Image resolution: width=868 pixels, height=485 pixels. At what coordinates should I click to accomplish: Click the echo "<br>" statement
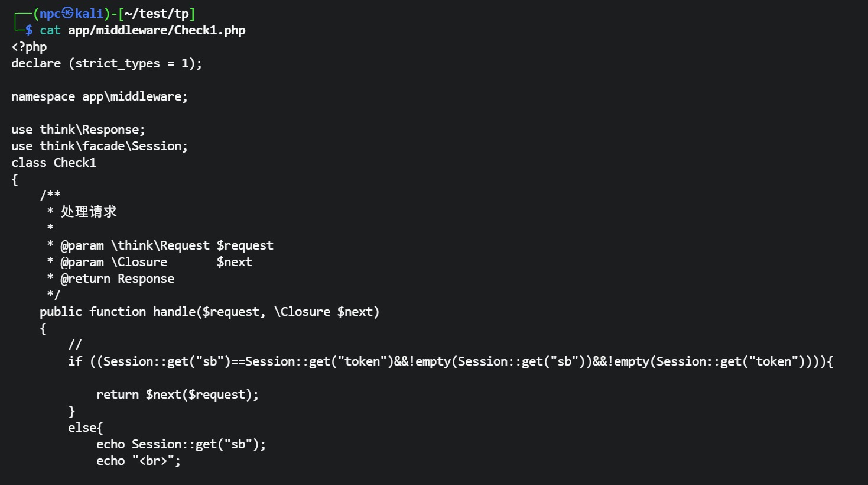pyautogui.click(x=138, y=461)
